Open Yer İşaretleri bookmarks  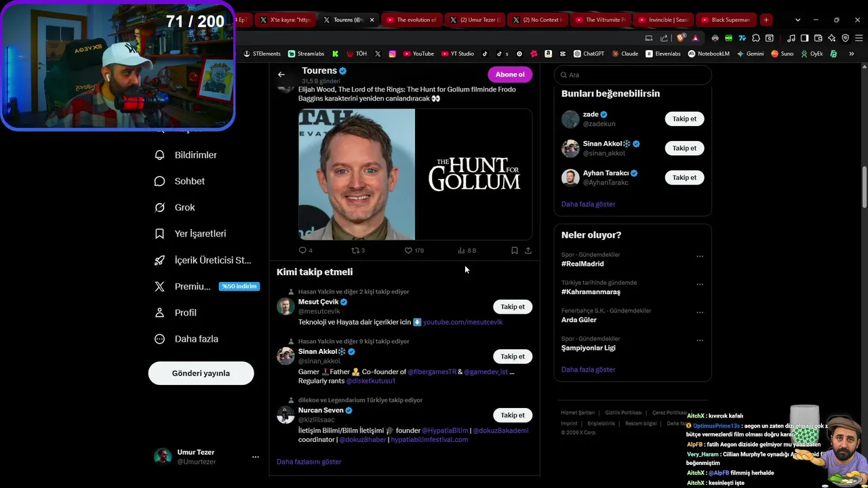coord(191,234)
